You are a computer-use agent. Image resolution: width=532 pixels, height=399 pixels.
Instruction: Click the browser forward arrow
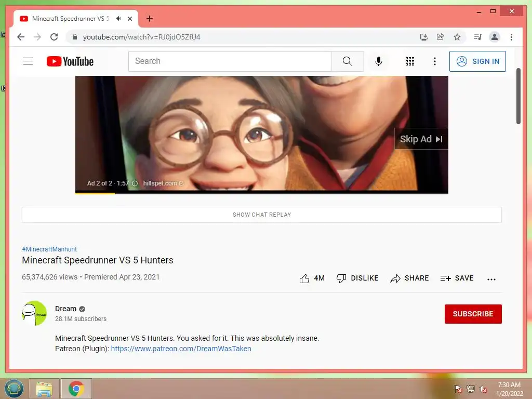37,37
